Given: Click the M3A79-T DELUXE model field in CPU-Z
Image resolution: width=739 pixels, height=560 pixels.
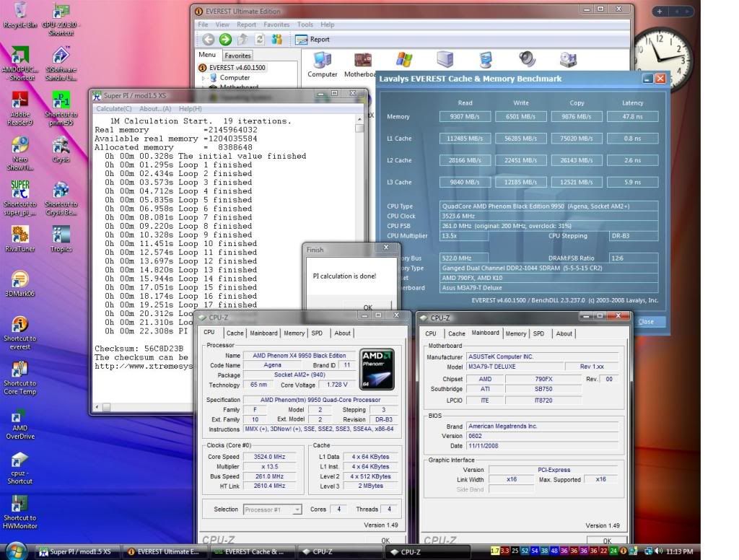Looking at the screenshot, I should [x=515, y=367].
